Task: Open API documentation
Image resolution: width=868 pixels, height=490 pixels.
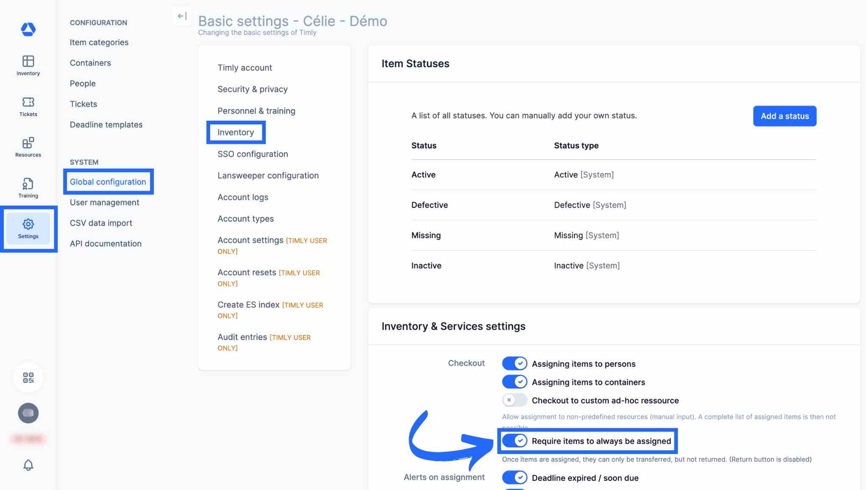Action: click(106, 244)
